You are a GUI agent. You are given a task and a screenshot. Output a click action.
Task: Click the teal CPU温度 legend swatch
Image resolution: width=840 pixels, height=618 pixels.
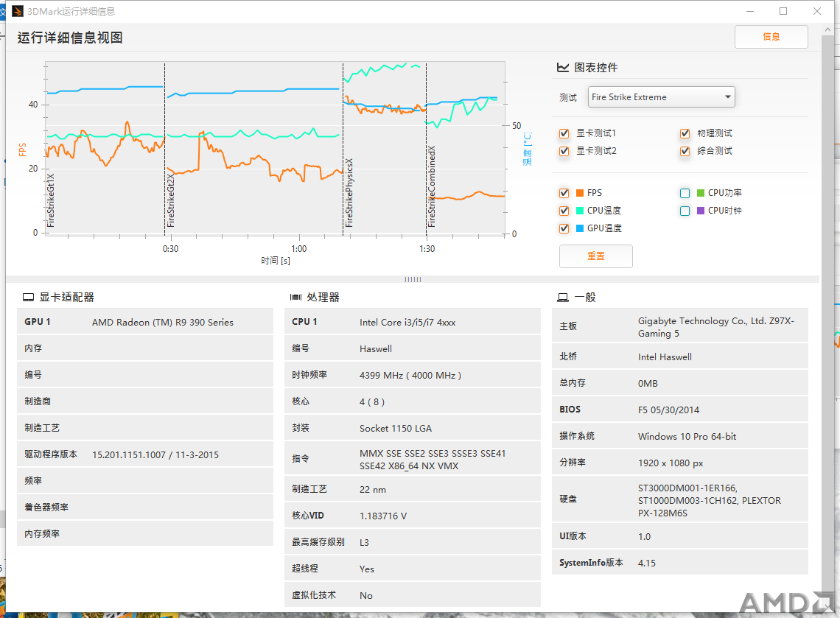(580, 211)
